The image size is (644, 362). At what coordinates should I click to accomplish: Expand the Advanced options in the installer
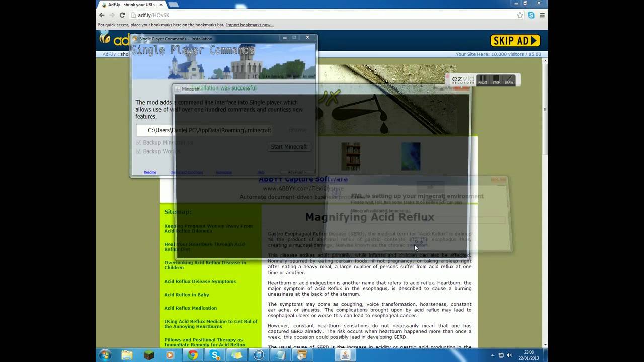pyautogui.click(x=297, y=172)
